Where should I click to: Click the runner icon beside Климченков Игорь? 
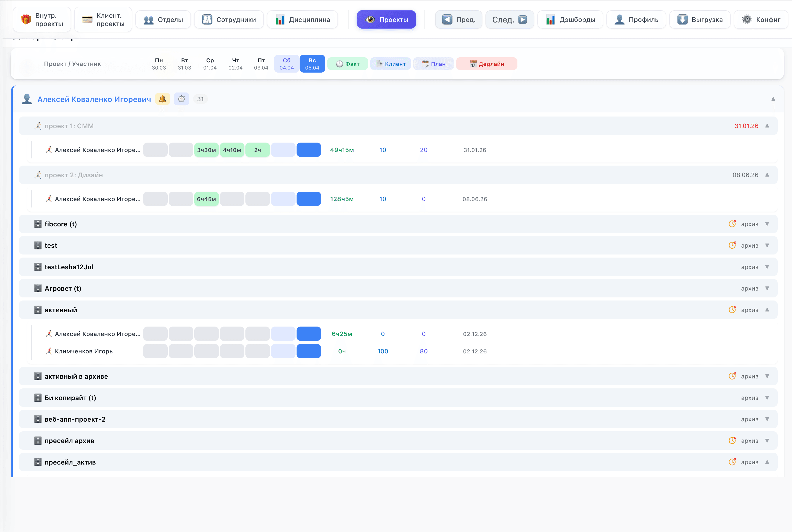pyautogui.click(x=49, y=351)
